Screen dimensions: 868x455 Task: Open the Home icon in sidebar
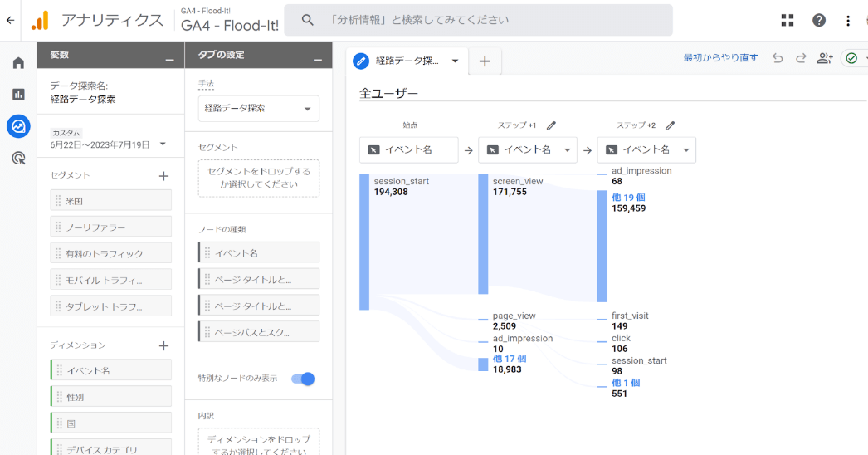point(18,63)
